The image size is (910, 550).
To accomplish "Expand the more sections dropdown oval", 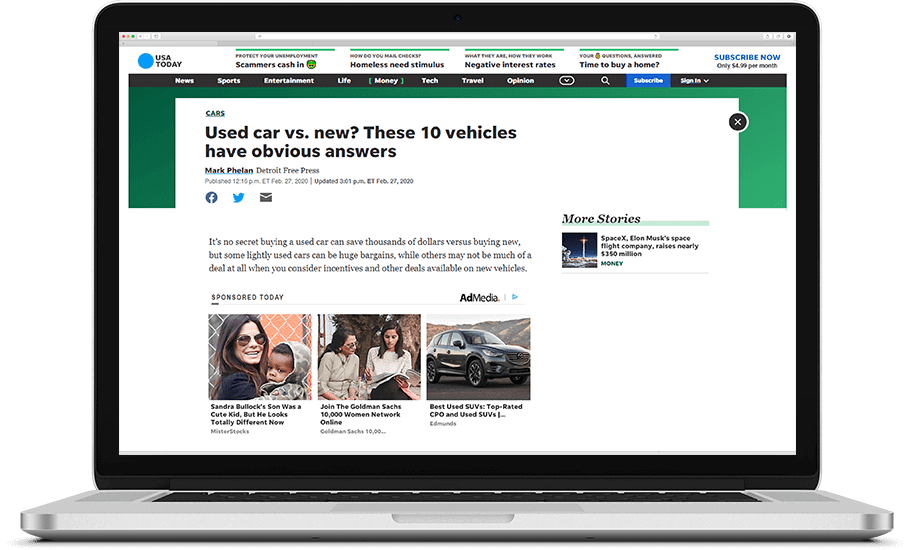I will (x=566, y=81).
